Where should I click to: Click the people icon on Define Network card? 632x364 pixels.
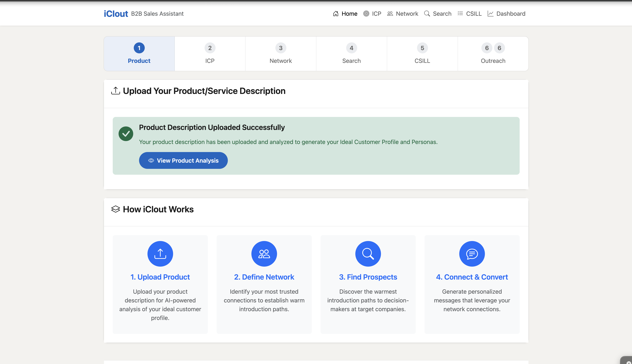(264, 253)
